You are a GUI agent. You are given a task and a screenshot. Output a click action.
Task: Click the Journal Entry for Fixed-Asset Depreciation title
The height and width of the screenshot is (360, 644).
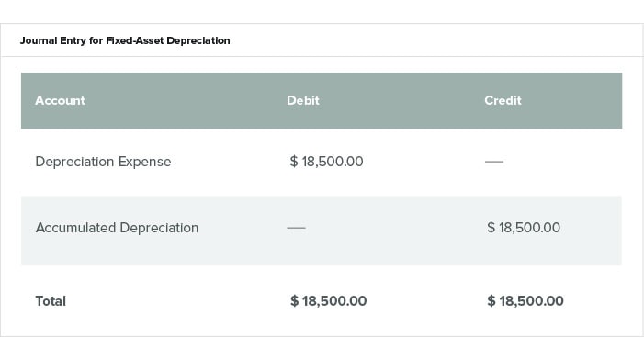click(125, 40)
